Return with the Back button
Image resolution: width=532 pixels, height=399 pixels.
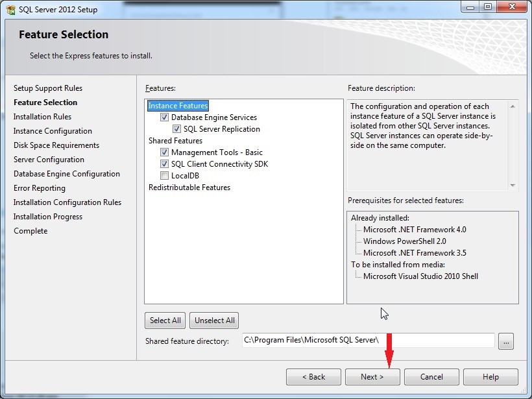313,376
